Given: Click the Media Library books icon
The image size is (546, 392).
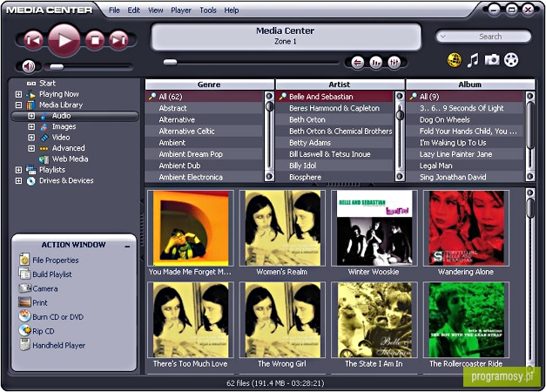Looking at the screenshot, I should [31, 105].
